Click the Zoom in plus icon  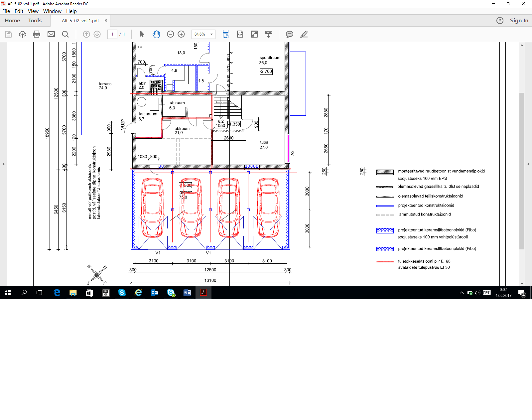tap(181, 34)
